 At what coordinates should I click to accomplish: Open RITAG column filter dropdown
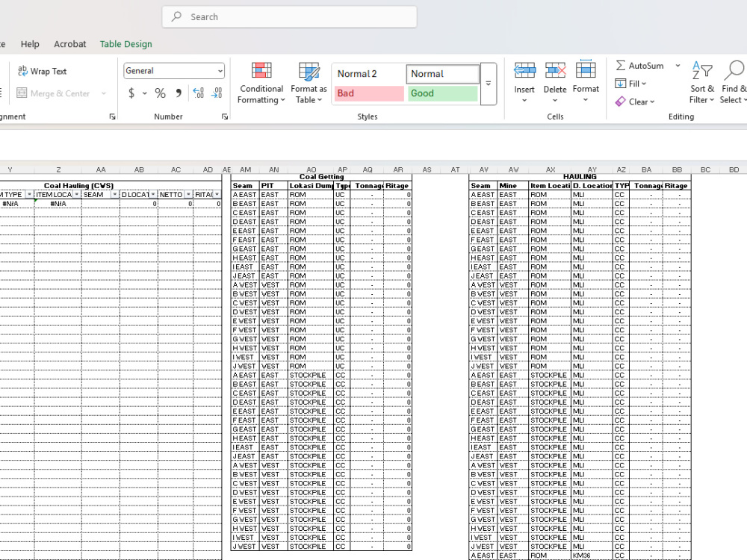tap(217, 194)
